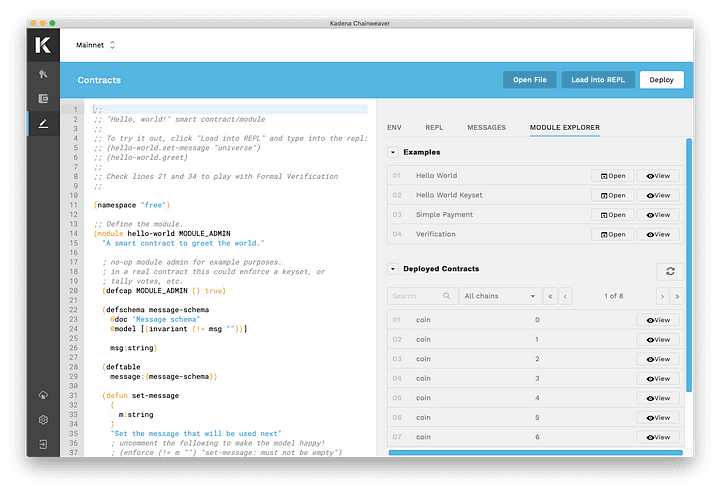Click Load into REPL button
This screenshot has width=720, height=492.
[x=598, y=79]
